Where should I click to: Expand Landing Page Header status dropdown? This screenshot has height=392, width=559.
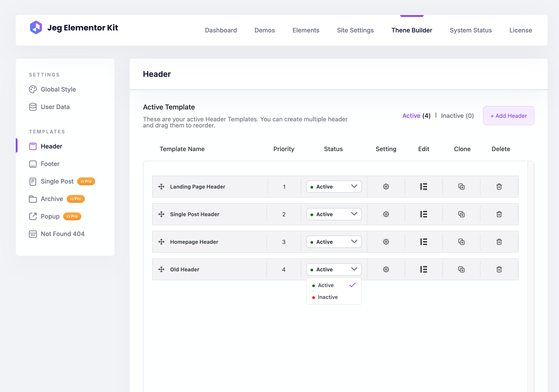334,187
